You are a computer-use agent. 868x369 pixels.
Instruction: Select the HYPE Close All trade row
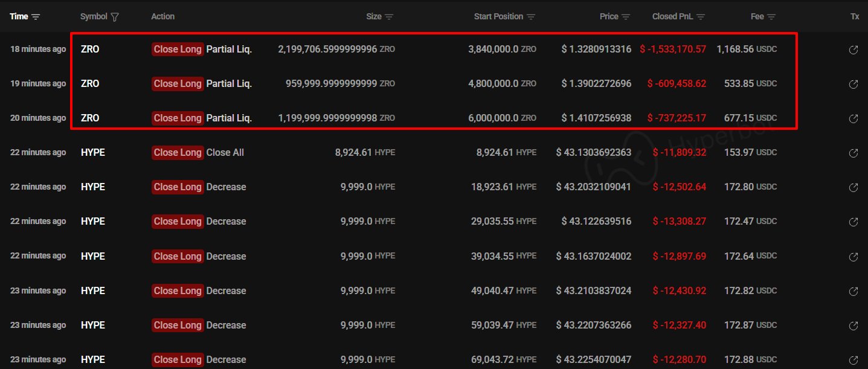423,152
